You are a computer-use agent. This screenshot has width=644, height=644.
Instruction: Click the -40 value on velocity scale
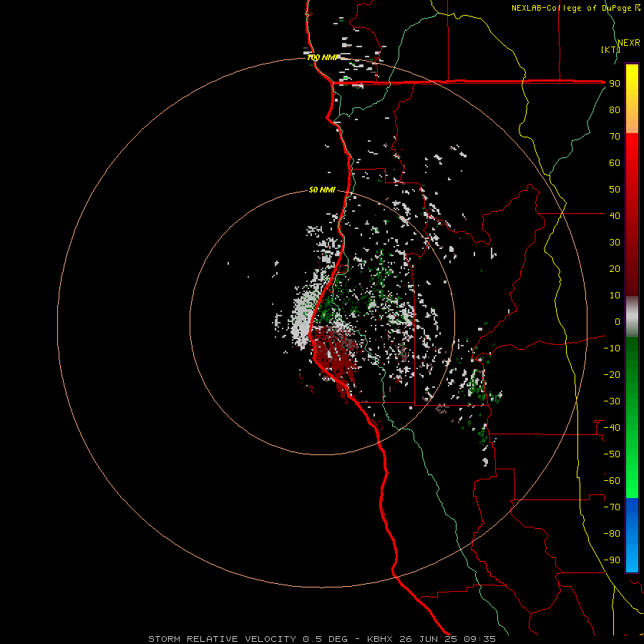pyautogui.click(x=612, y=428)
